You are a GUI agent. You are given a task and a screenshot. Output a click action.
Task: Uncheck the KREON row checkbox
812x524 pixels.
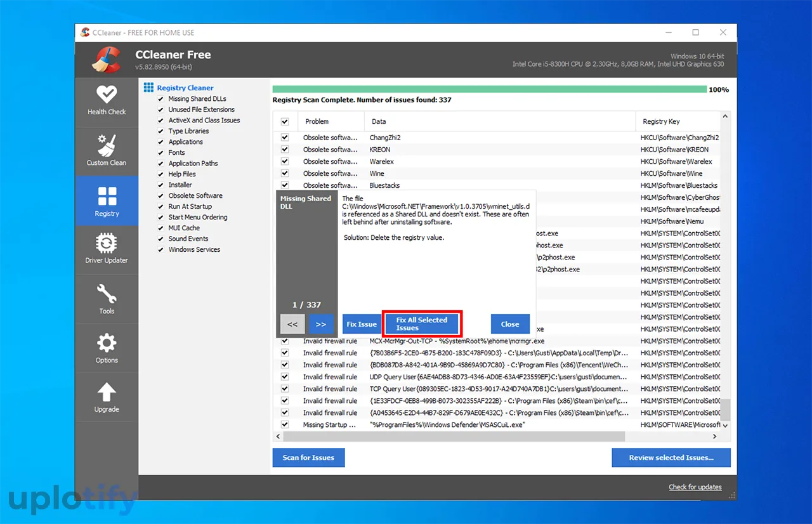[285, 150]
